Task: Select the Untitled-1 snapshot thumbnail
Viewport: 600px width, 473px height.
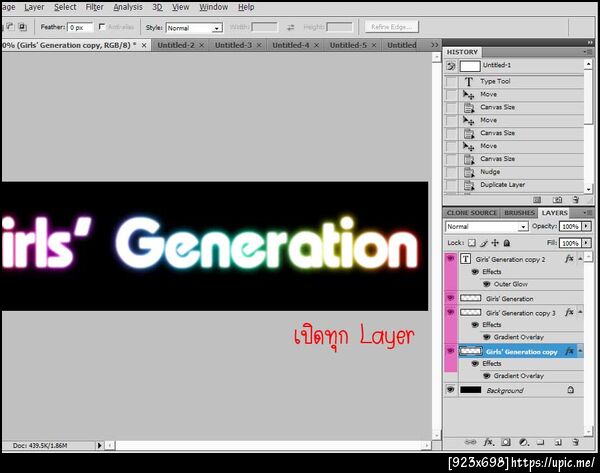Action: 470,66
